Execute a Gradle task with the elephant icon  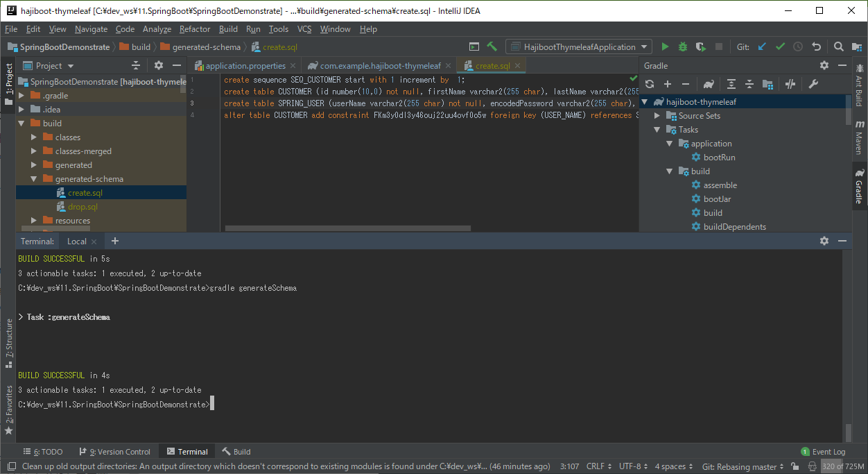click(x=709, y=84)
